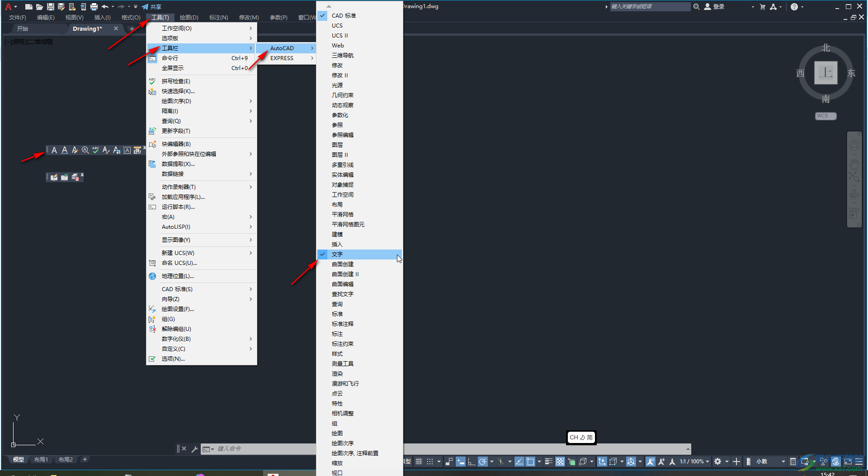The height and width of the screenshot is (476, 868).
Task: Click Multiline Text icon in text toolbar
Action: pyautogui.click(x=54, y=150)
